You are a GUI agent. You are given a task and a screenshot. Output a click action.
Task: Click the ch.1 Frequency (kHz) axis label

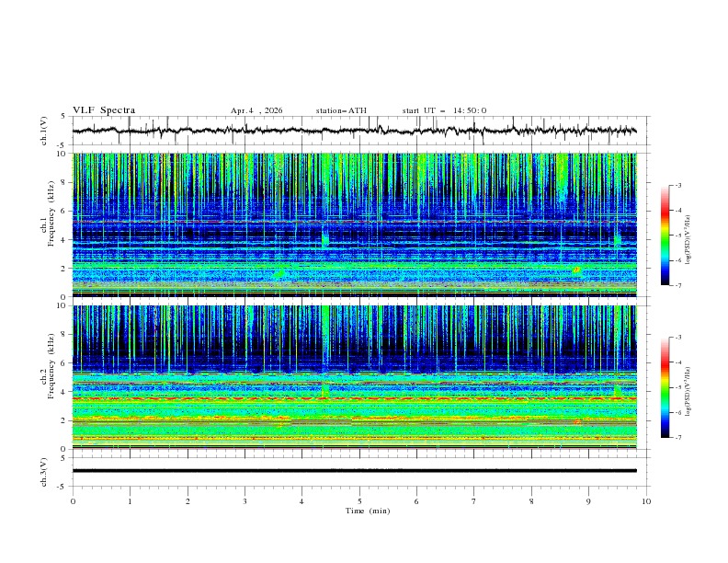point(48,212)
